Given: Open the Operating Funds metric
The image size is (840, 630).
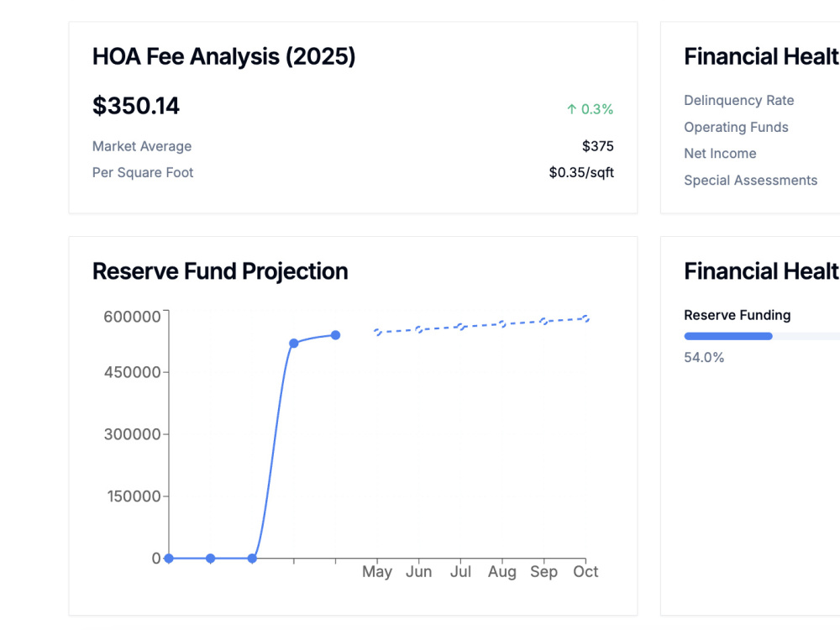Looking at the screenshot, I should click(x=736, y=127).
